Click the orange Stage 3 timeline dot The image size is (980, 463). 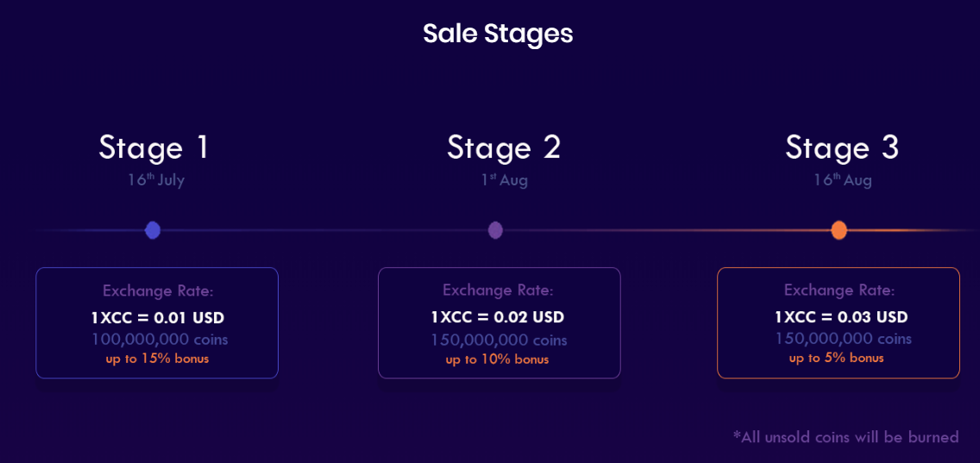[x=839, y=230]
